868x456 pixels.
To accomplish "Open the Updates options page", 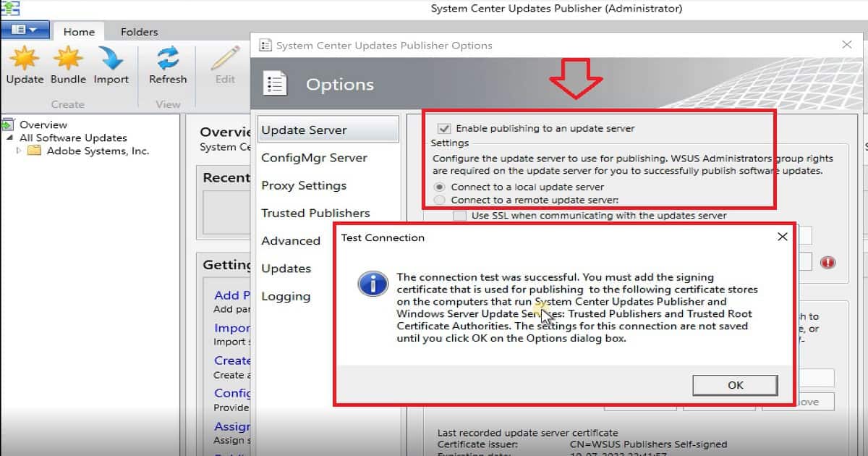I will coord(286,268).
